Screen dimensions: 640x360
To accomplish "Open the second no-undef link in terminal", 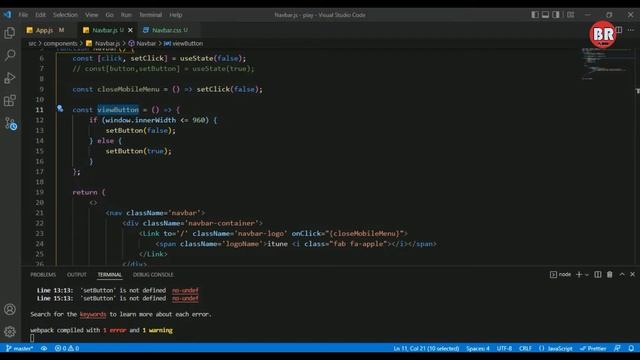I will [x=185, y=298].
